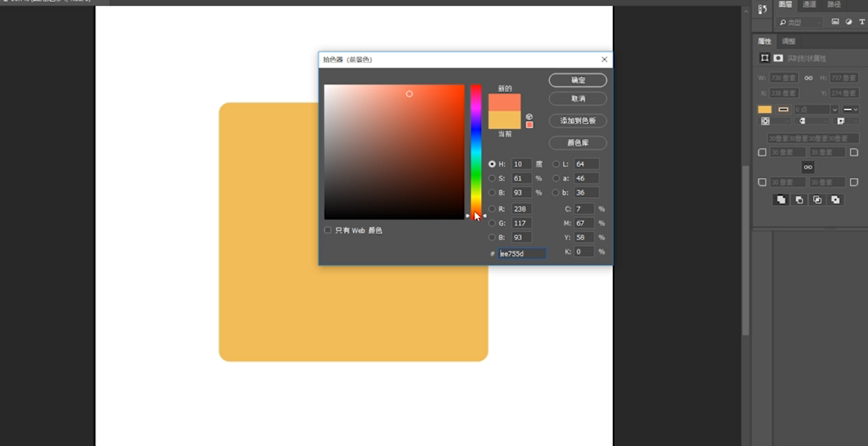
Task: Click the new color preview swatch
Action: point(505,103)
